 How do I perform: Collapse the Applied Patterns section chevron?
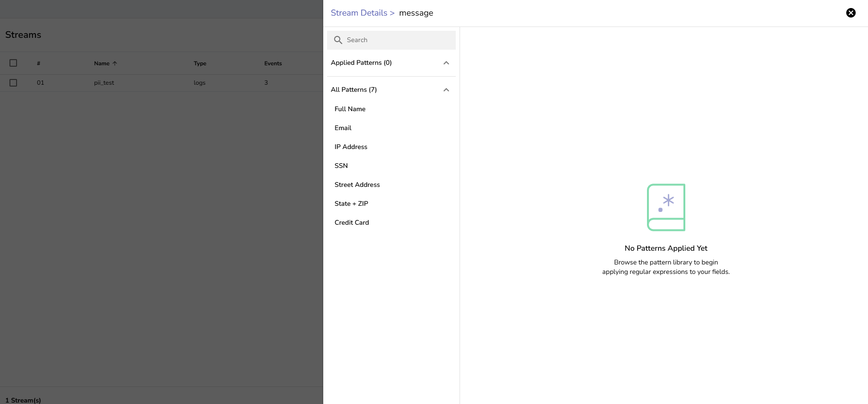446,63
